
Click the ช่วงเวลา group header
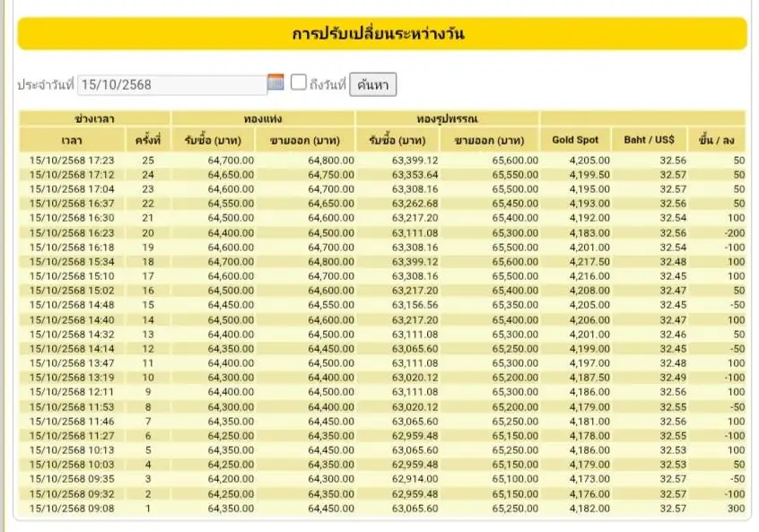click(x=94, y=118)
